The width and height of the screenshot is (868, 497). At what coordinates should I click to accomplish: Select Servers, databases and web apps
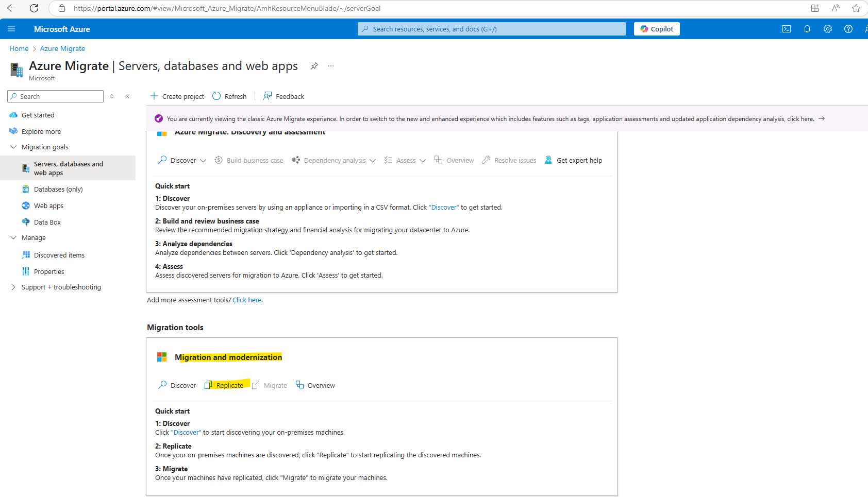pyautogui.click(x=68, y=168)
